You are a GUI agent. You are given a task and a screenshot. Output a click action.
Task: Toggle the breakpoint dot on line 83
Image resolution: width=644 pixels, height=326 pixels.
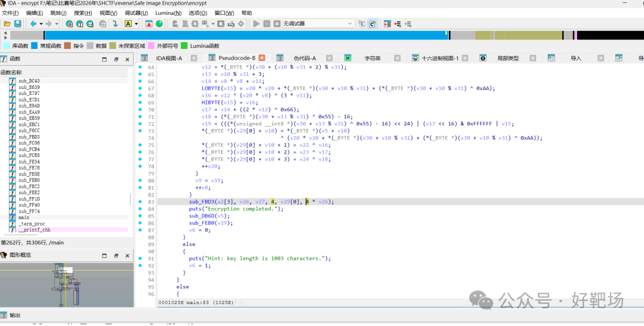[141, 202]
